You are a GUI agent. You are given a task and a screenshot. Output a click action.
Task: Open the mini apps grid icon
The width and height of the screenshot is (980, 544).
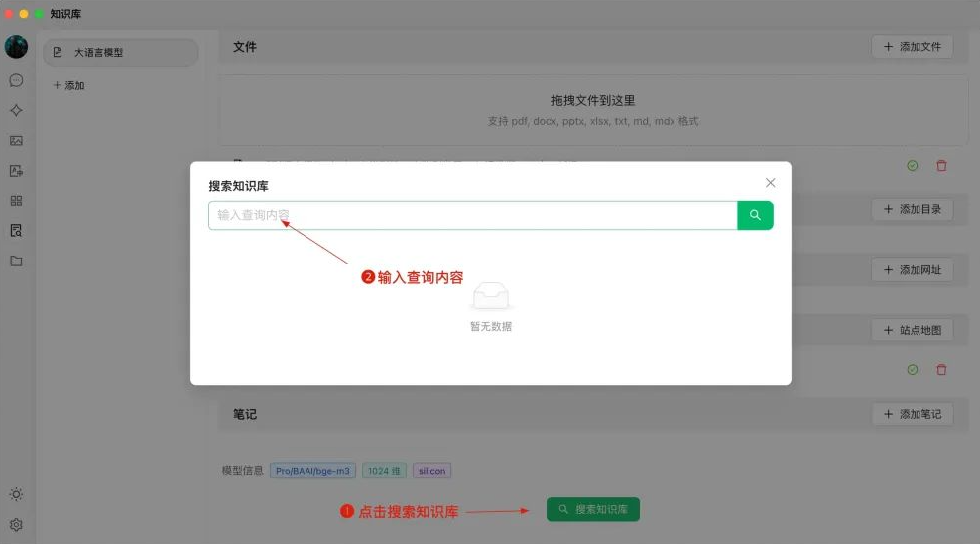tap(16, 201)
